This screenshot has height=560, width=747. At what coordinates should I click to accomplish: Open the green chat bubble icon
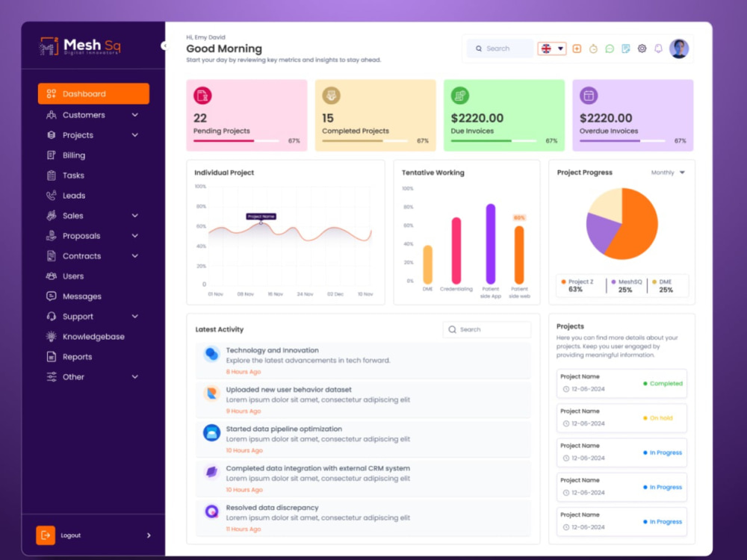click(610, 49)
